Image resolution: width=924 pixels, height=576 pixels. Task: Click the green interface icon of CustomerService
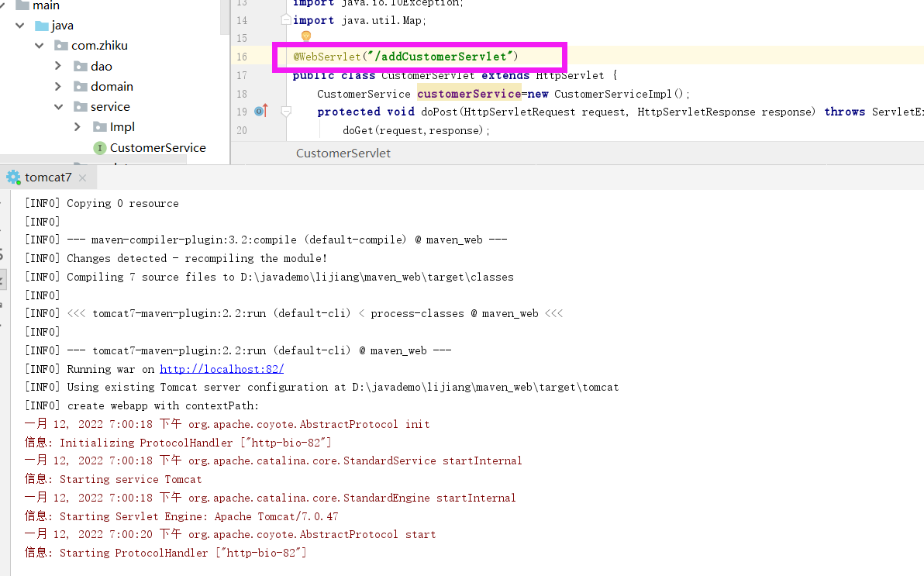(100, 148)
